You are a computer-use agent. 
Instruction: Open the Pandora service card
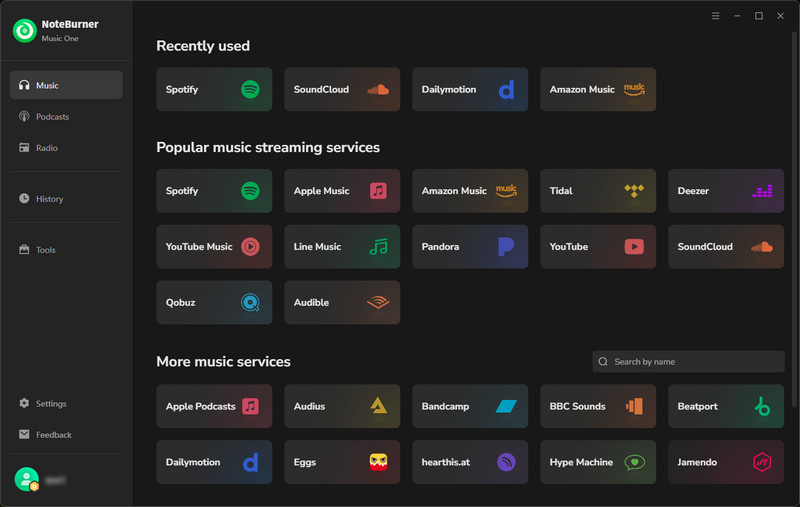[470, 246]
